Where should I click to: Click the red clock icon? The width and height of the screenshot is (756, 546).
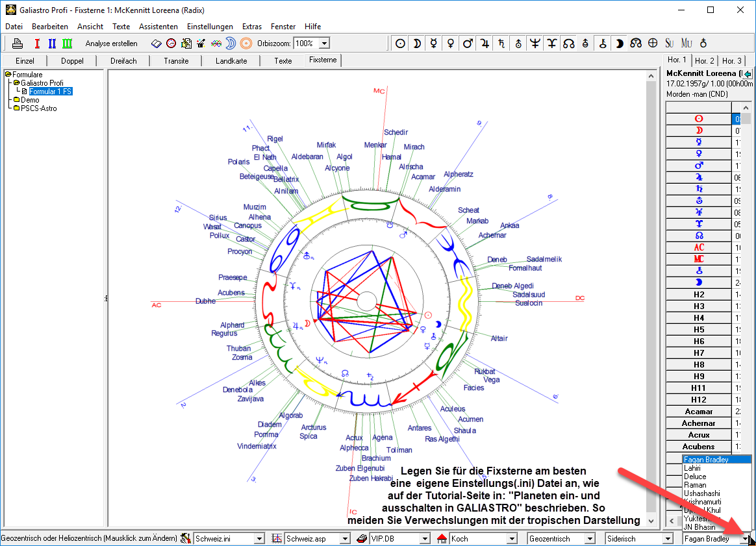coord(171,43)
